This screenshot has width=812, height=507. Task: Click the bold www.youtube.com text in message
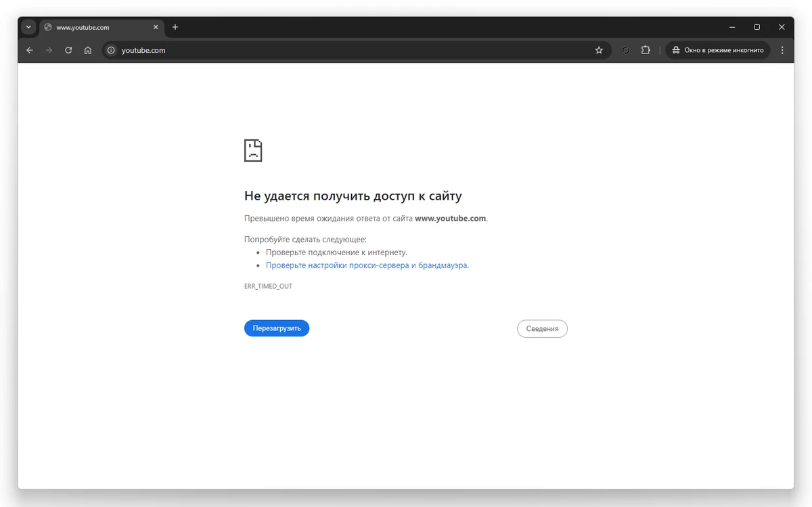tap(450, 219)
